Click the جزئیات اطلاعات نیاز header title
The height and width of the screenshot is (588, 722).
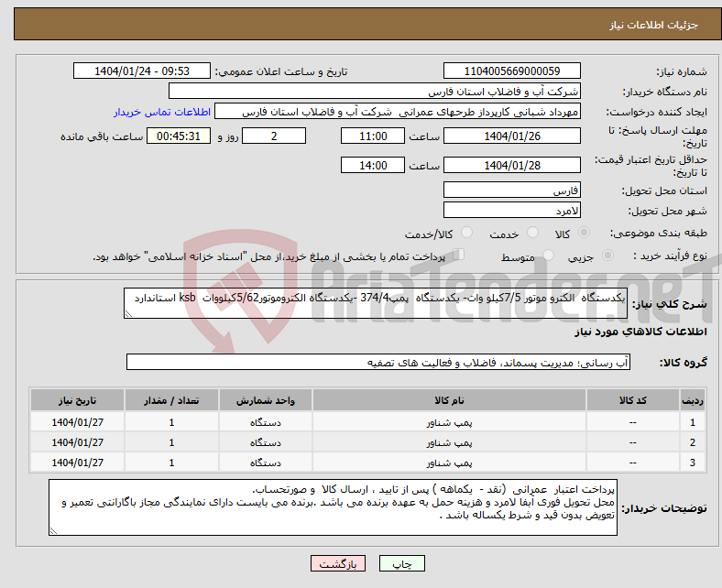[x=654, y=25]
